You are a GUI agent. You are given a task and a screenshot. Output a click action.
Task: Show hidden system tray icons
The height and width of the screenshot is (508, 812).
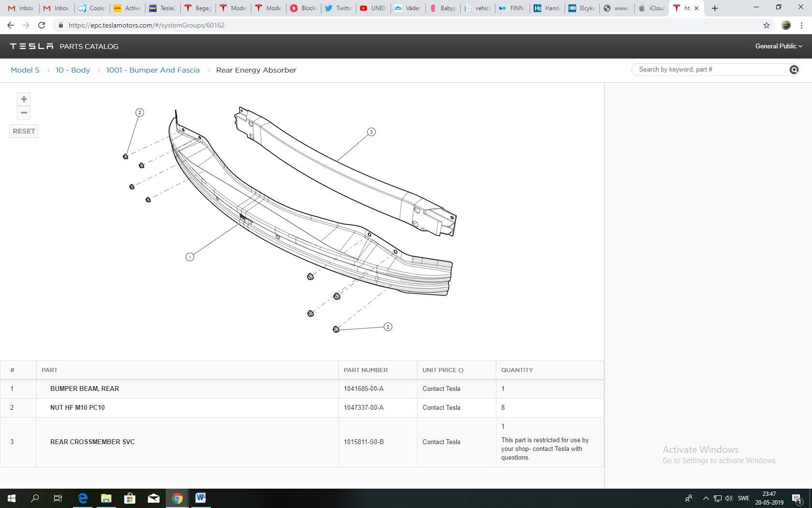click(706, 498)
